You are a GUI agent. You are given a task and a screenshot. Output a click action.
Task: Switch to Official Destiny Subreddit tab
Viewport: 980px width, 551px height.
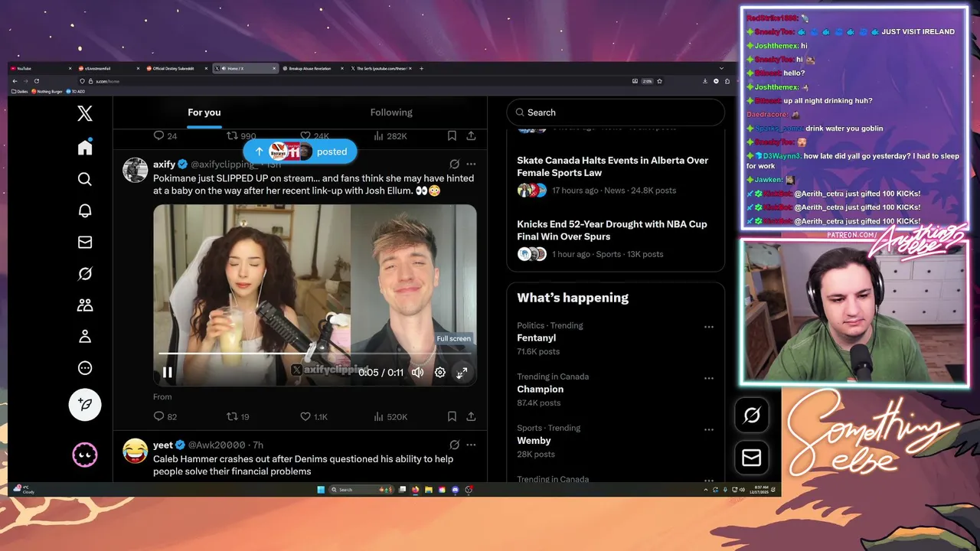coord(177,68)
